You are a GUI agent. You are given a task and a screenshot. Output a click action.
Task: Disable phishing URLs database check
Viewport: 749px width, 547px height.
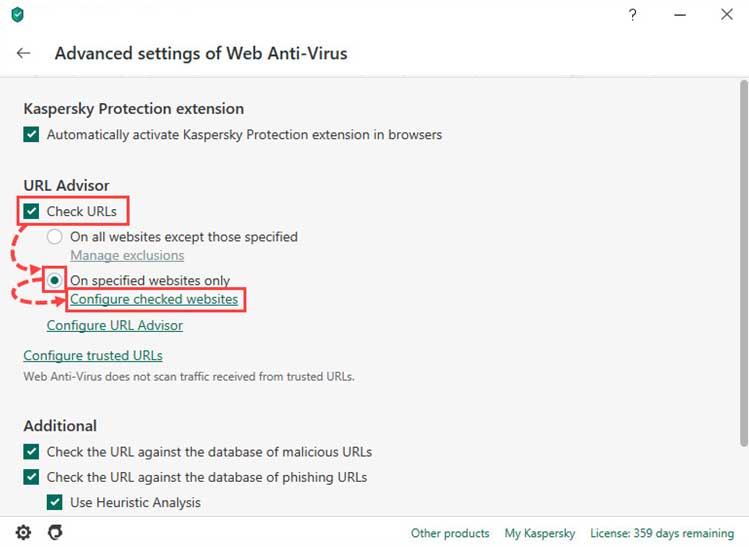(31, 477)
